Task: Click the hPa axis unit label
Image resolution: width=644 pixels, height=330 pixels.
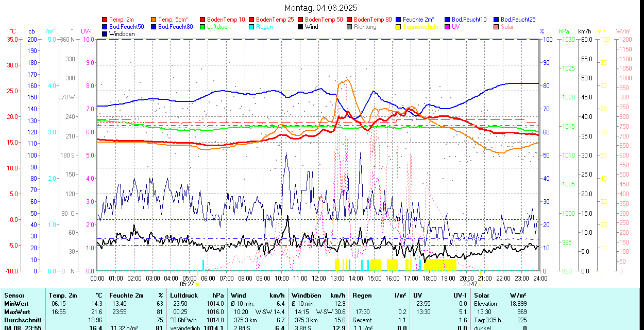Action: pyautogui.click(x=564, y=31)
